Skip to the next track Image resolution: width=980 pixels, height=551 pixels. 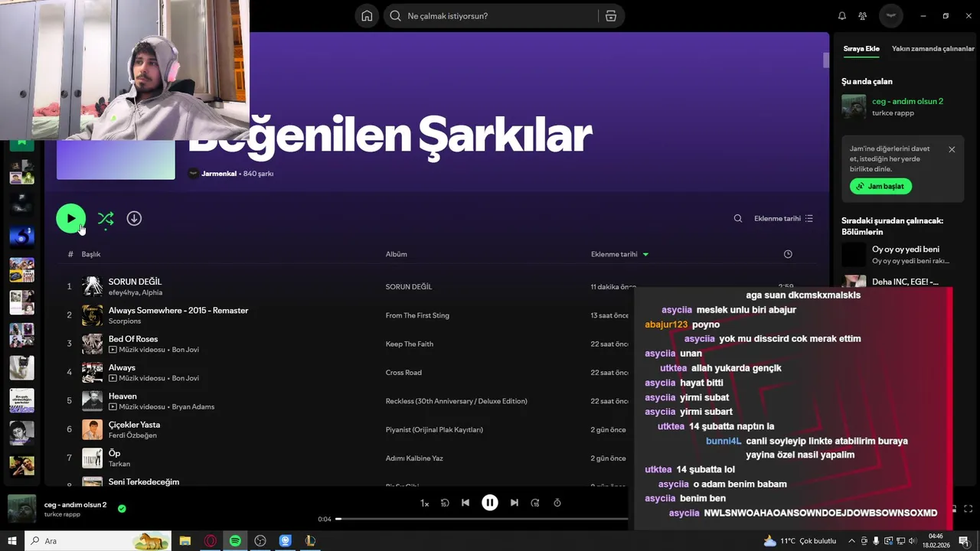click(514, 503)
